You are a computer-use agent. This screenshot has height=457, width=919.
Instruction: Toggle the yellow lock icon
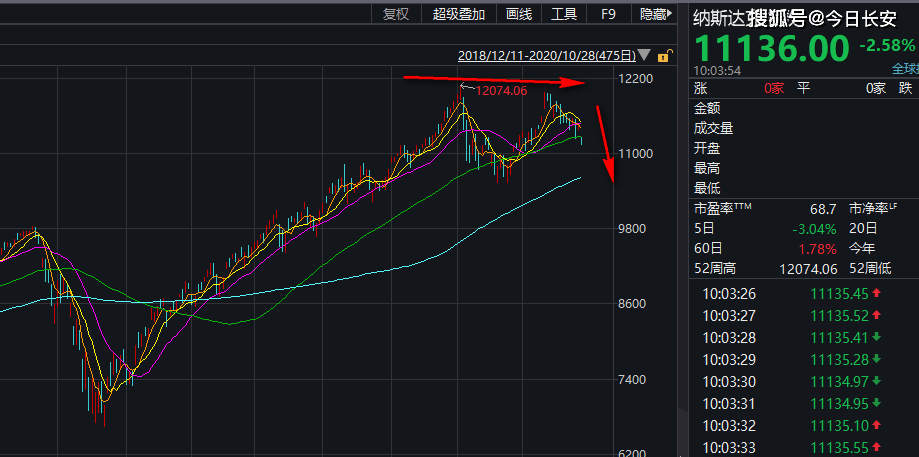click(663, 56)
